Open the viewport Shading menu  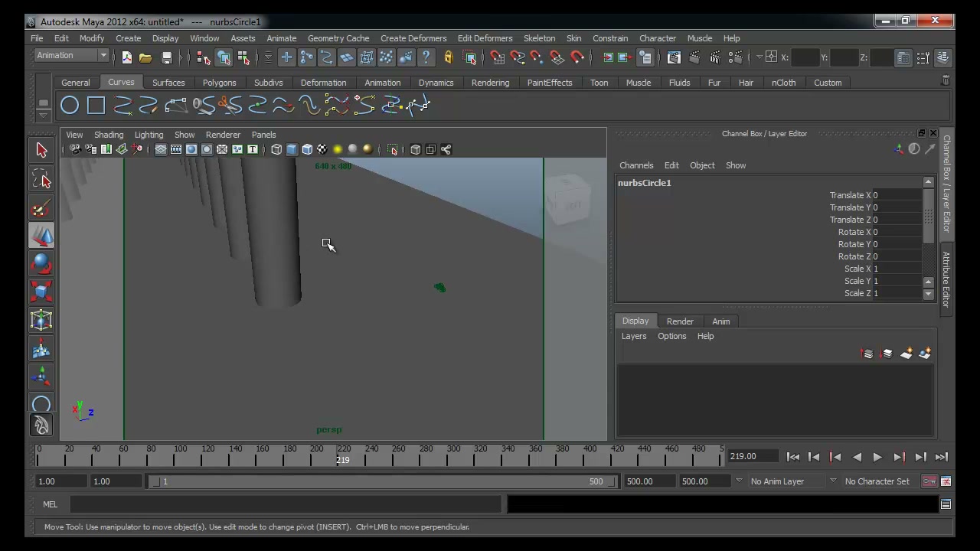click(x=109, y=135)
